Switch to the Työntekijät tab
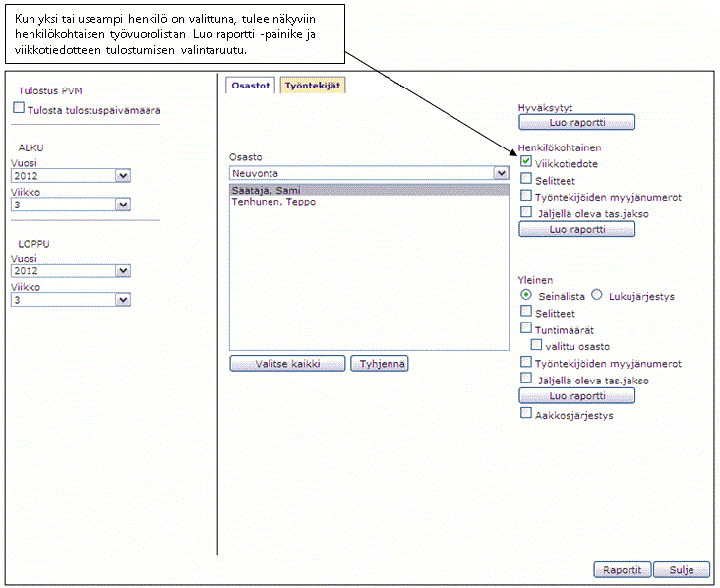This screenshot has width=720, height=588. pos(312,86)
